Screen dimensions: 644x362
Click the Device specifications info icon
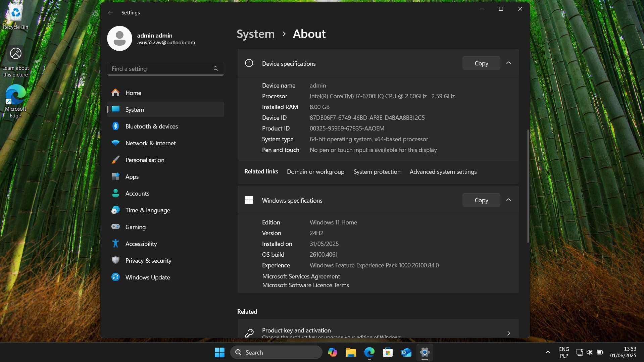[x=249, y=63]
